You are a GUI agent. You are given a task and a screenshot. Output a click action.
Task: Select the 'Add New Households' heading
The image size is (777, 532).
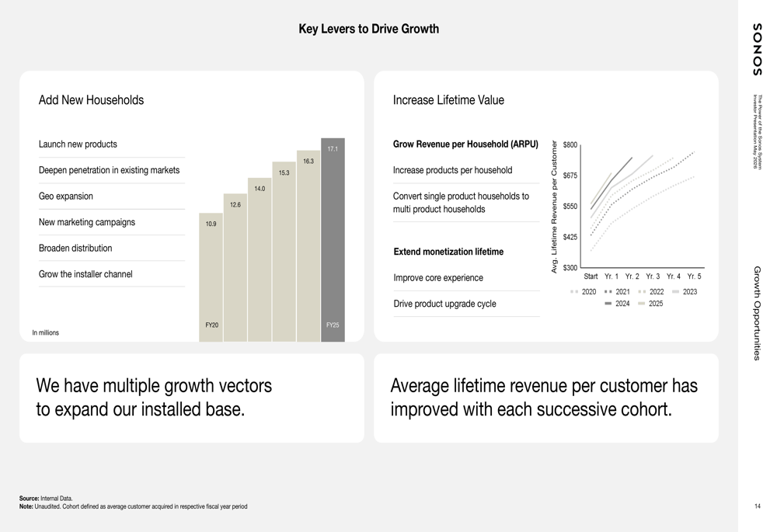coord(91,100)
